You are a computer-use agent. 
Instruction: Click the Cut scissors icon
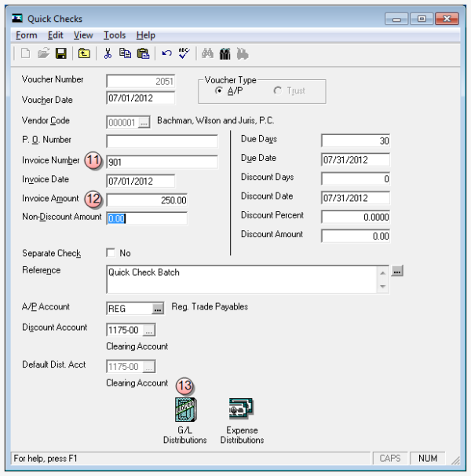pos(107,54)
